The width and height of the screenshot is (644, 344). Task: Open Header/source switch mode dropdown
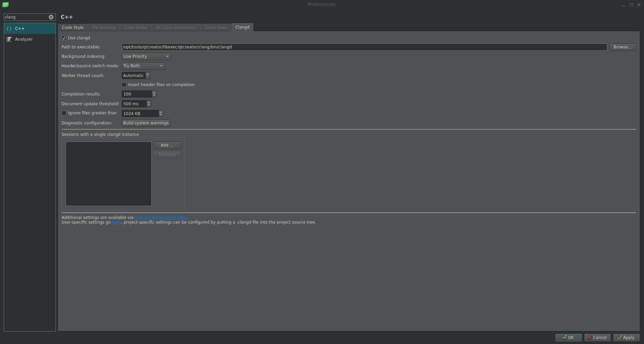tap(143, 66)
